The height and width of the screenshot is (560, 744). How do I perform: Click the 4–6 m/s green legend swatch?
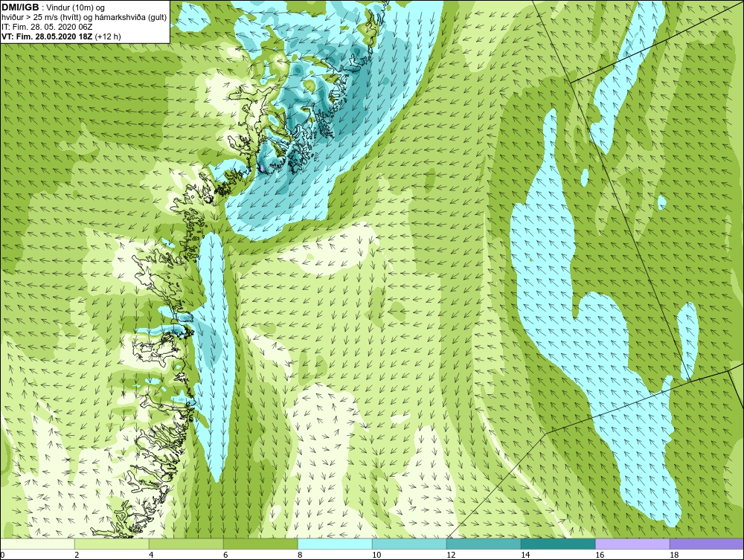pos(186,544)
